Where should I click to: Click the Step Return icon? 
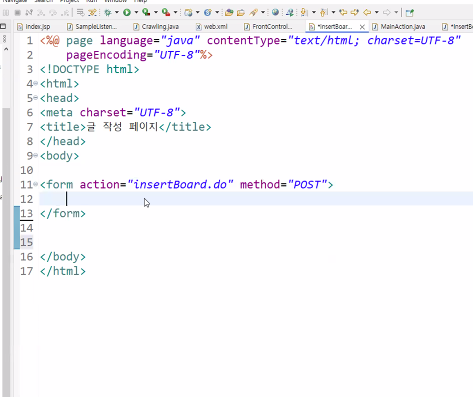65,13
